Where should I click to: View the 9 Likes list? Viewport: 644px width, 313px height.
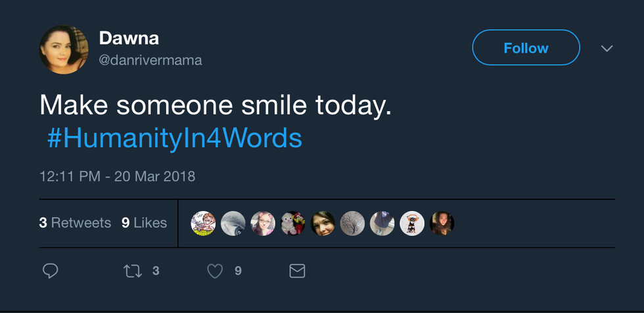144,223
